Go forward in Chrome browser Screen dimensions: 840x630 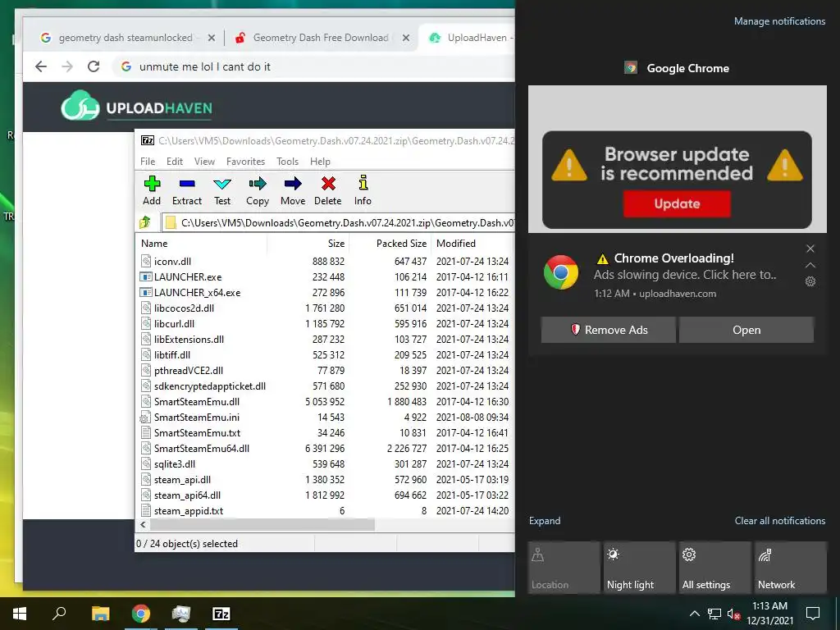[67, 66]
